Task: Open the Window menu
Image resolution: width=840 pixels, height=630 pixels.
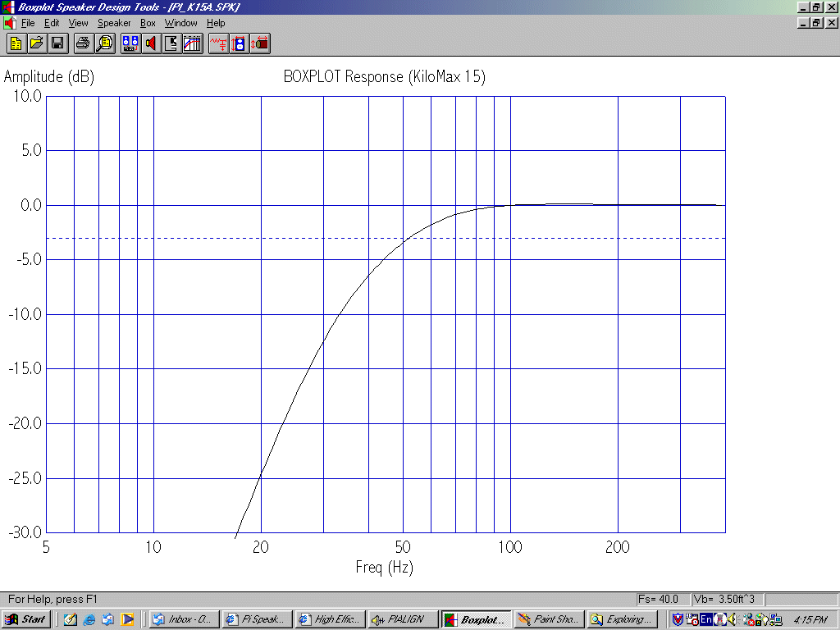Action: click(181, 23)
